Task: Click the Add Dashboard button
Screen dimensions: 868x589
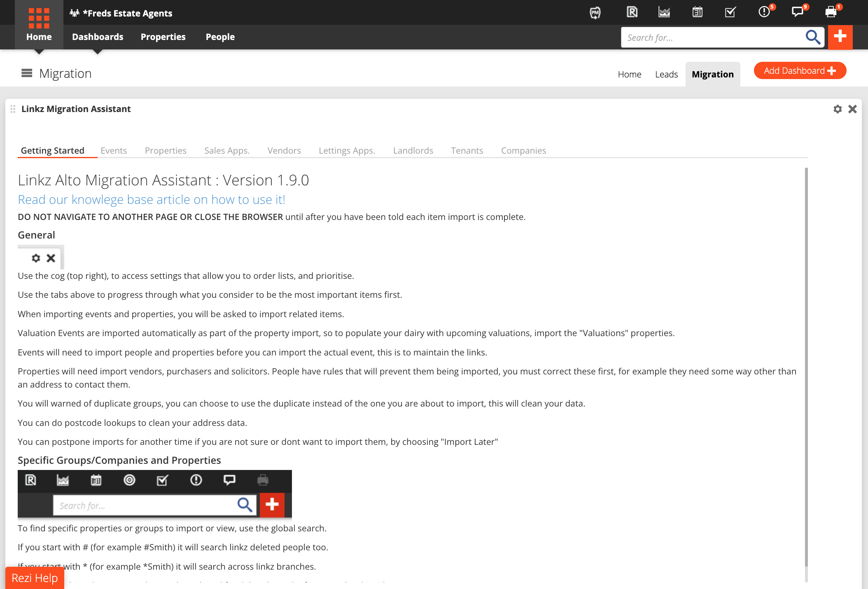Action: tap(800, 70)
